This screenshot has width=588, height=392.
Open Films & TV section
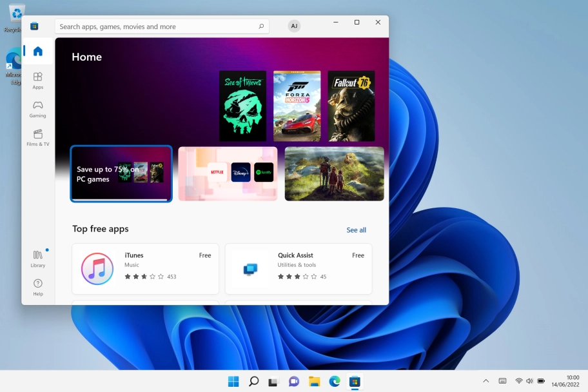(38, 137)
